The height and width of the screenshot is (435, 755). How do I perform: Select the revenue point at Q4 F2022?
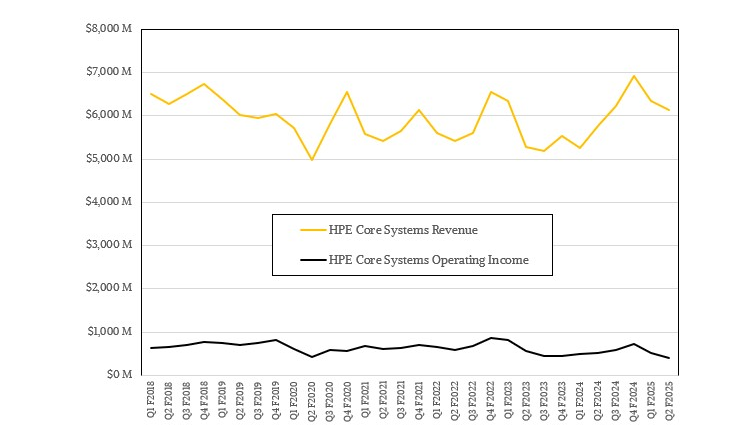(491, 92)
